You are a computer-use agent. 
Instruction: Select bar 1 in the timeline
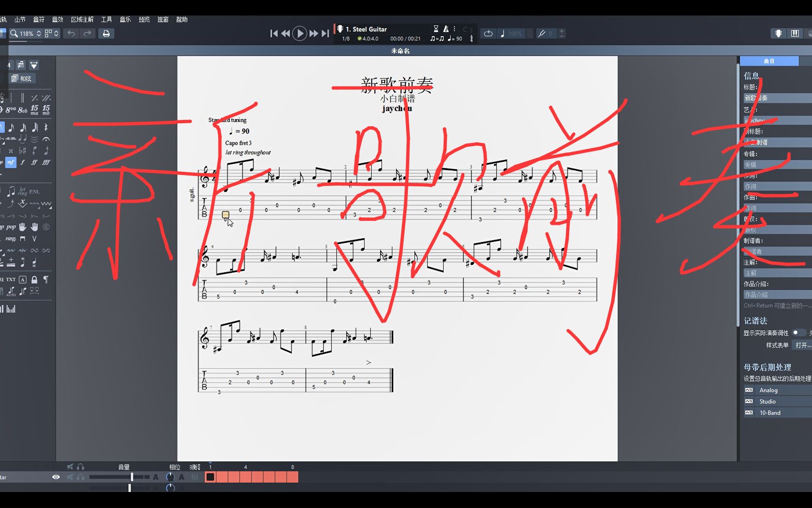[x=210, y=477]
